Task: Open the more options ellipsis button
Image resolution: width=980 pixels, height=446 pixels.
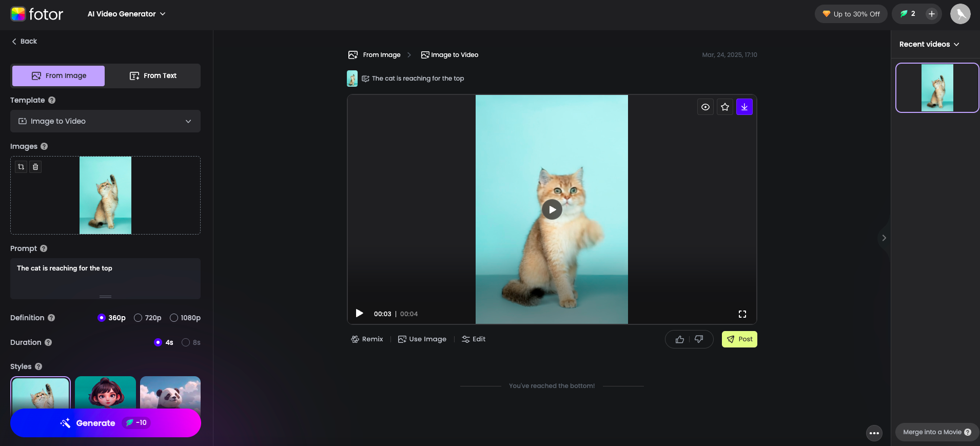Action: (x=874, y=433)
